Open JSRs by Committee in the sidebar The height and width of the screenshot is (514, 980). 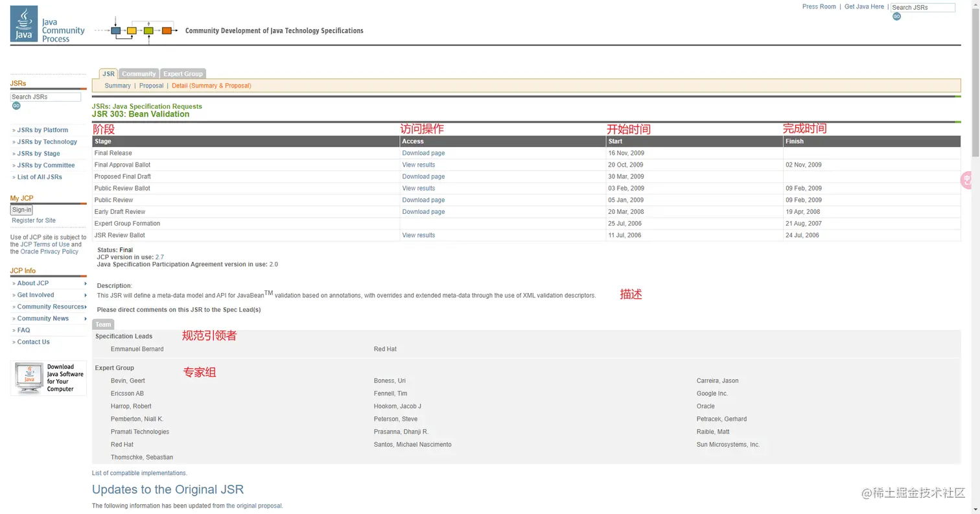click(45, 165)
